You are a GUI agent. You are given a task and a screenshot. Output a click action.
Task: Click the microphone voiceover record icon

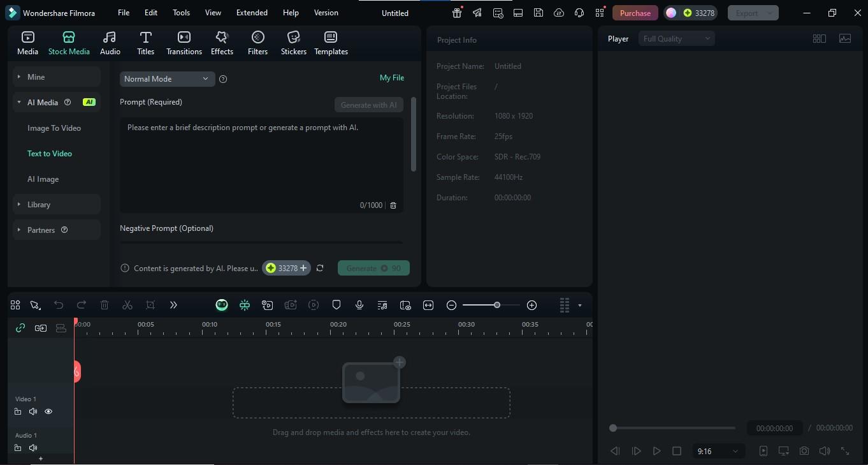click(x=359, y=305)
